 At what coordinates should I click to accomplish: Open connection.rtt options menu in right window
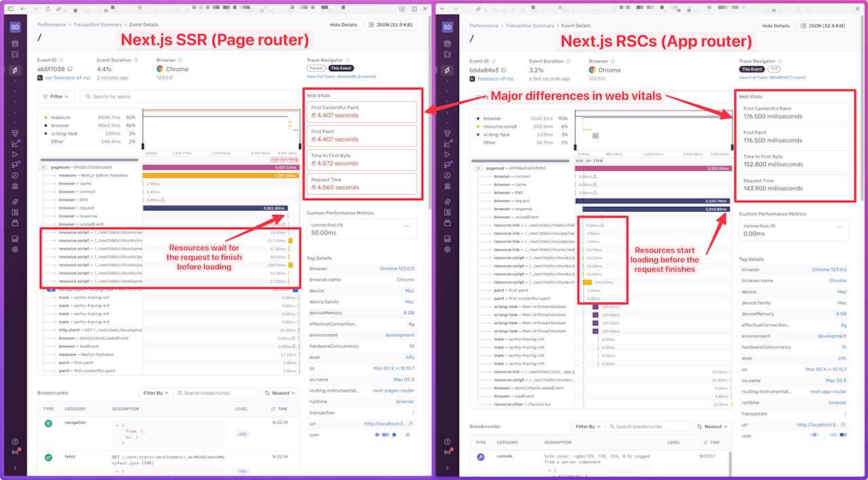(x=840, y=226)
